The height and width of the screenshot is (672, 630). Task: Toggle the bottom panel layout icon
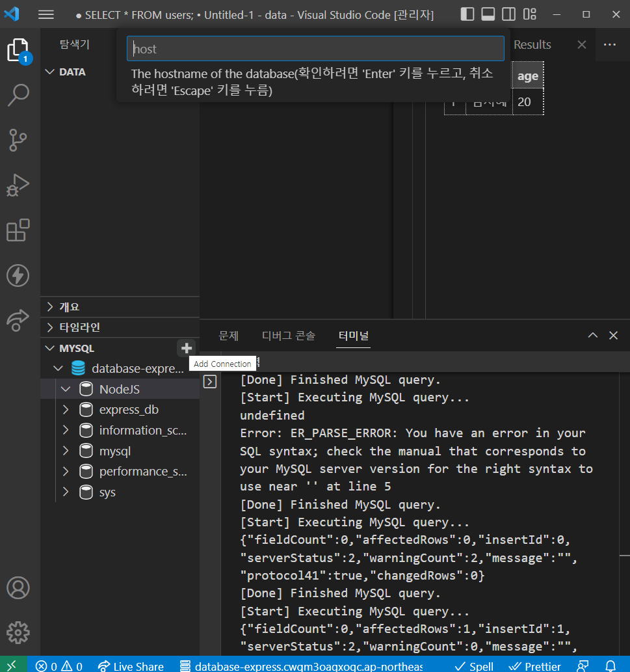pyautogui.click(x=488, y=14)
